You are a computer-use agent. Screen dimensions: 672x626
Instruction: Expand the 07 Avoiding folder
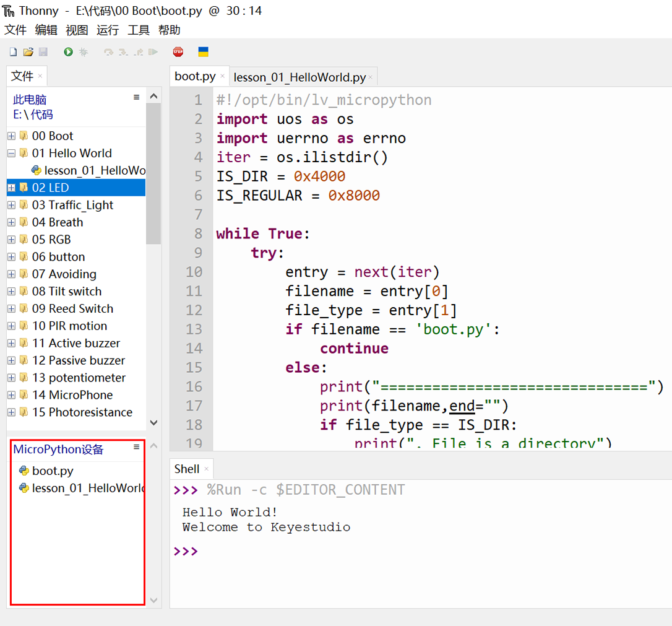[x=12, y=274]
